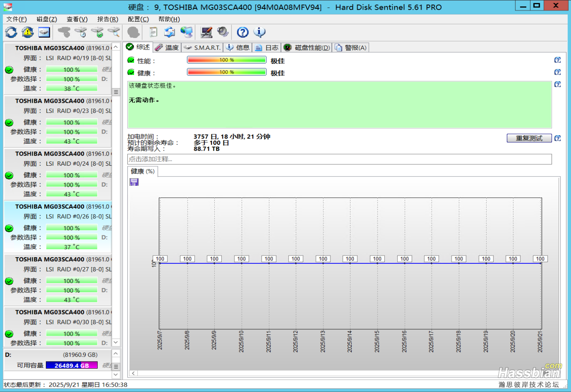This screenshot has width=571, height=392.
Task: Click the 健康 100 % gradient bar in overview
Action: 227,72
